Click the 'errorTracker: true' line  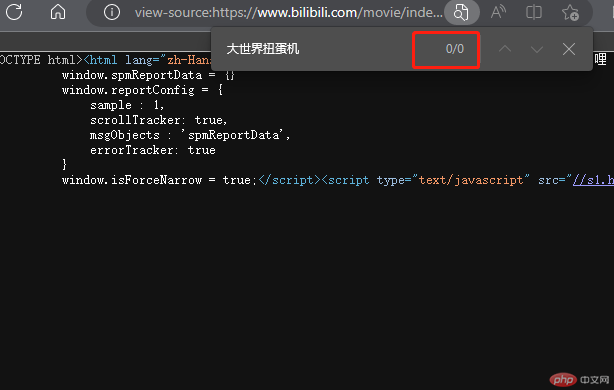[x=153, y=150]
